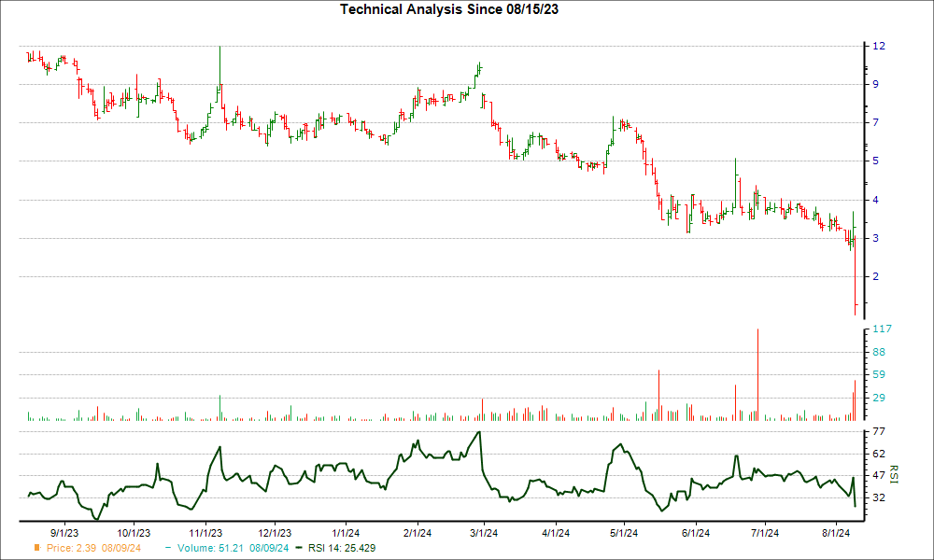Click the 1/1/24 date label on x-axis
Viewport: 934px width, 560px height.
(x=347, y=533)
